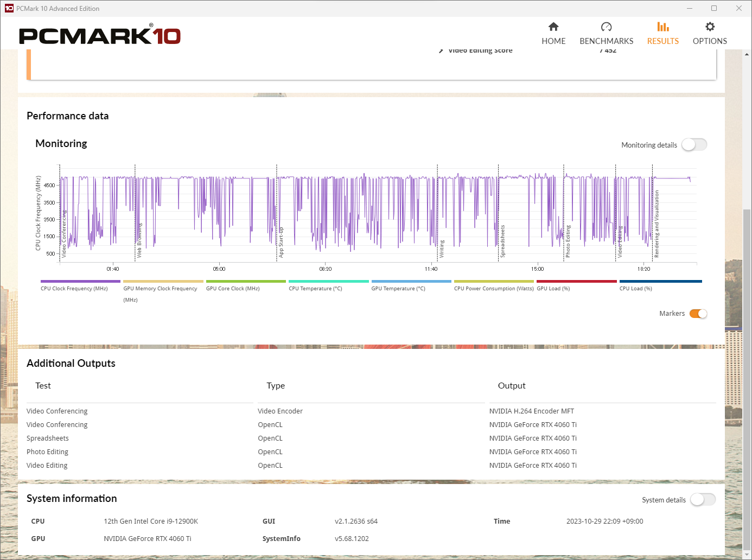Click the Performance data heading
Screen dimensions: 752x560
click(68, 116)
